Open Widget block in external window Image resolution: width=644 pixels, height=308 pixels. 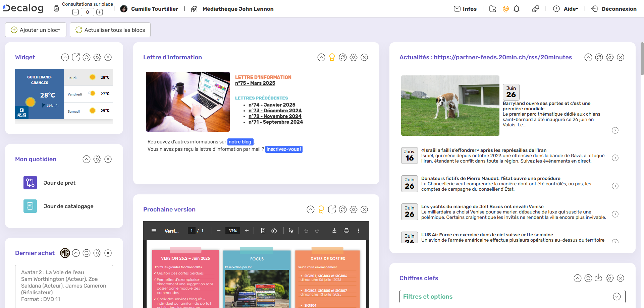[76, 57]
